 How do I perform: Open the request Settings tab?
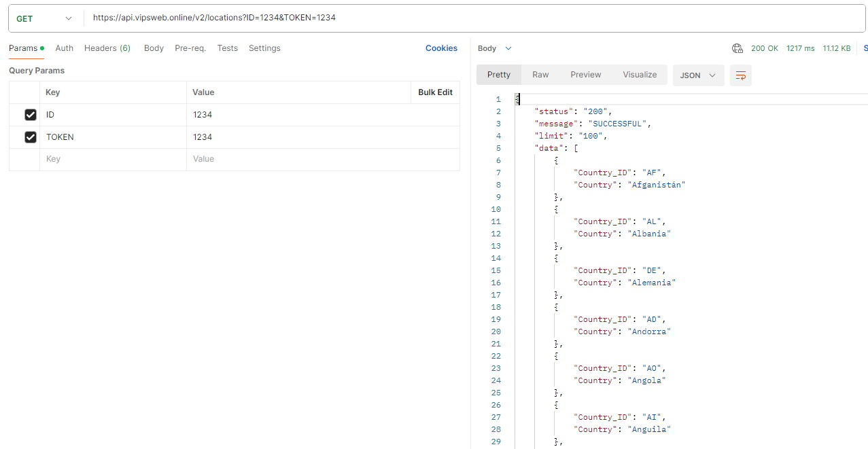click(x=264, y=48)
